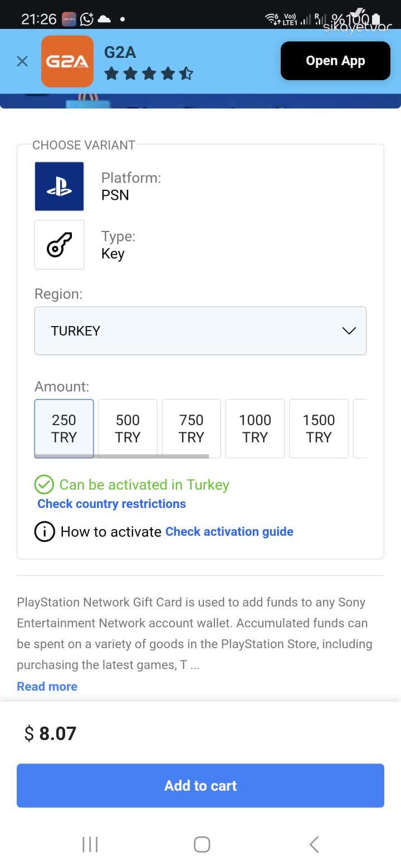Image resolution: width=401 pixels, height=868 pixels.
Task: Tap the back button in navigation bar
Action: point(313,844)
